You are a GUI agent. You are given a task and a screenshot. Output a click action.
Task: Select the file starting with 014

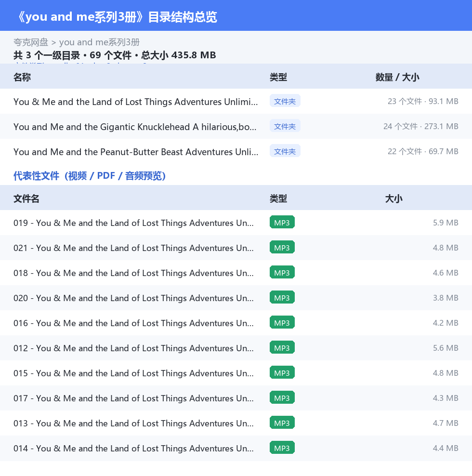click(236, 448)
